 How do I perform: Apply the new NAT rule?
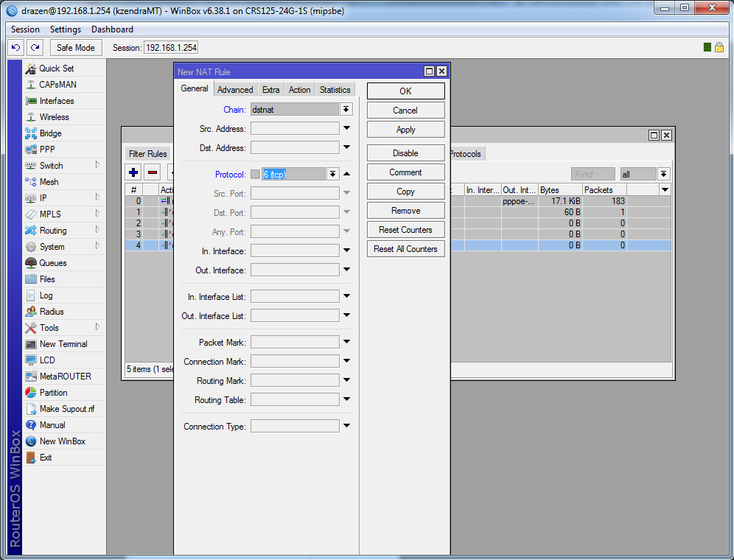[x=405, y=128]
